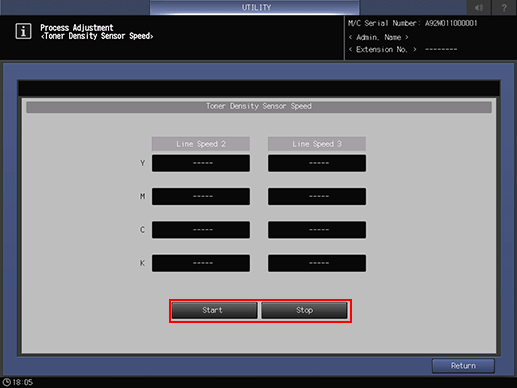The image size is (517, 388).
Task: Click the Return button
Action: 463,366
